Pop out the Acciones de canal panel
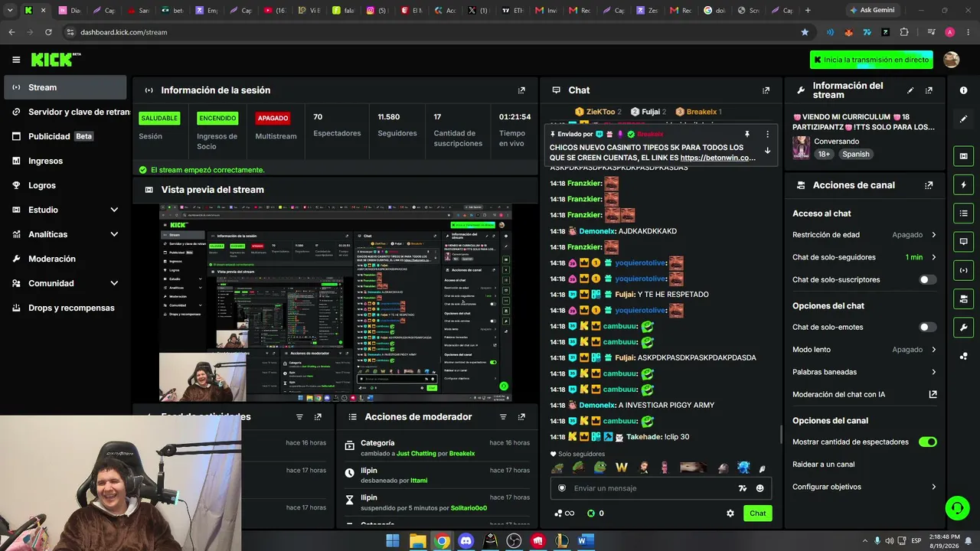The width and height of the screenshot is (980, 551). tap(929, 185)
